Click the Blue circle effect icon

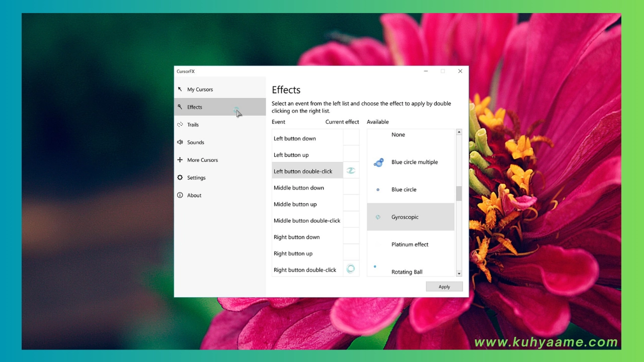[x=378, y=190]
